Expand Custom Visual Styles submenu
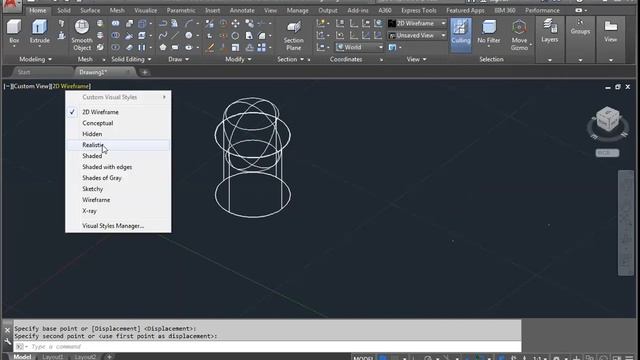Image resolution: width=640 pixels, height=360 pixels. point(118,97)
